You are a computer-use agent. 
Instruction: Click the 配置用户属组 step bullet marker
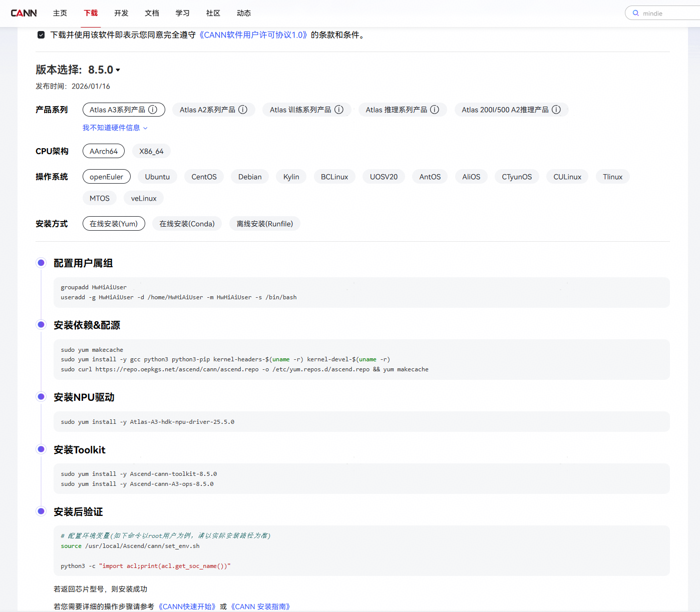(x=41, y=263)
